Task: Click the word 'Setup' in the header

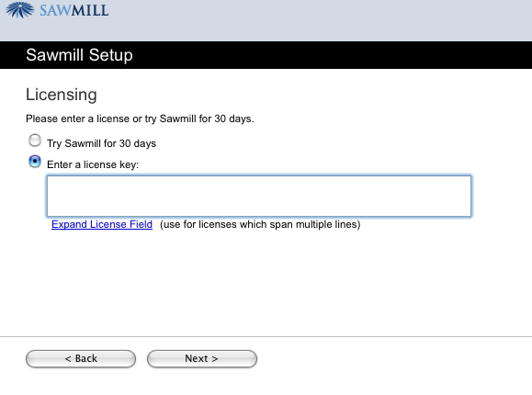Action: (x=110, y=55)
